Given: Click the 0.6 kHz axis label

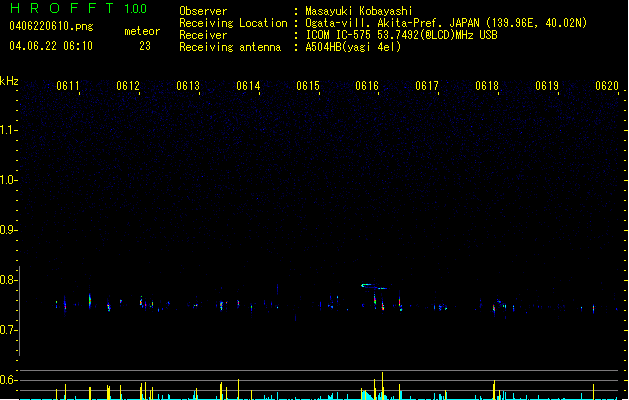Looking at the screenshot, I should (x=8, y=380).
